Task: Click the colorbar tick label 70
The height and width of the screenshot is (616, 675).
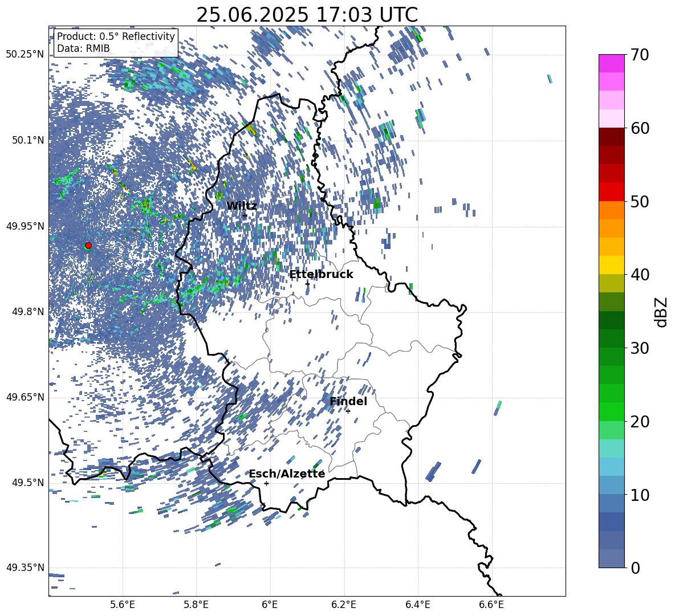Action: 640,55
